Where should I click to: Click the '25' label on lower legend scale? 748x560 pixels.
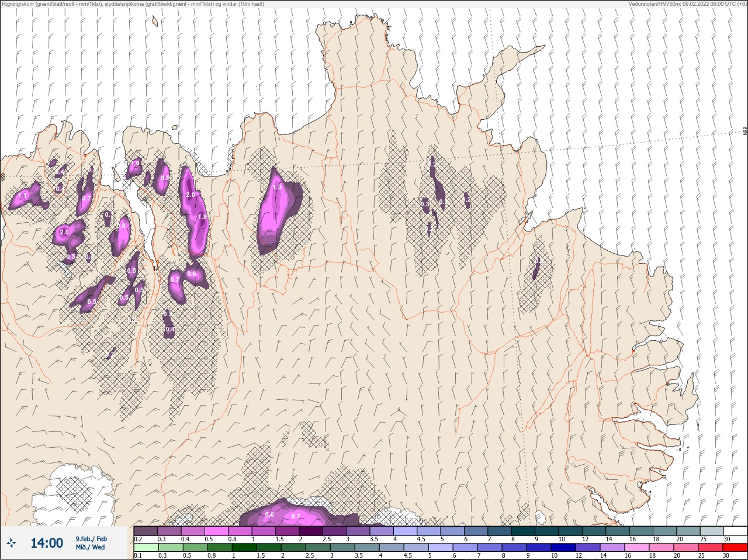coord(701,555)
